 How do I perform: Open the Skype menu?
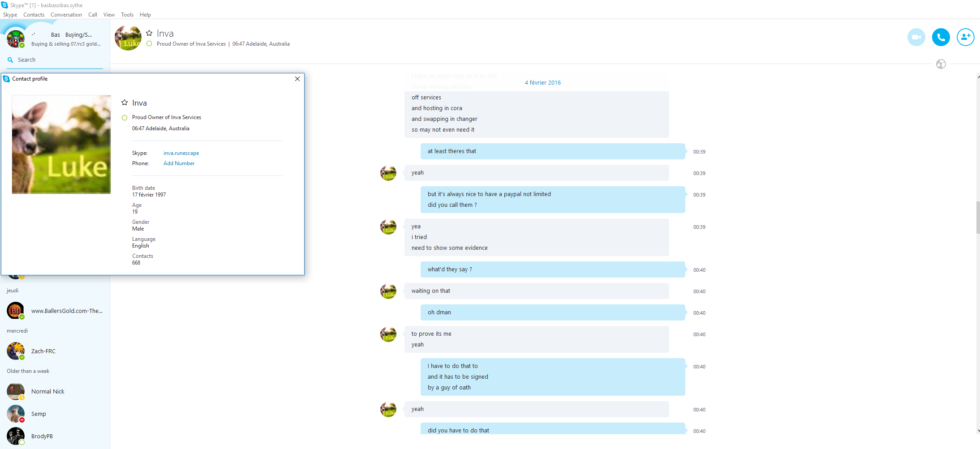(x=10, y=15)
